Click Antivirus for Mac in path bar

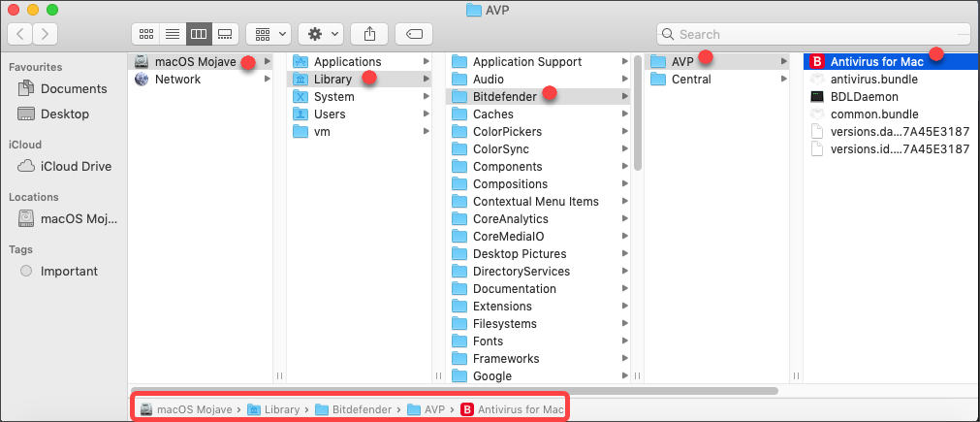513,409
